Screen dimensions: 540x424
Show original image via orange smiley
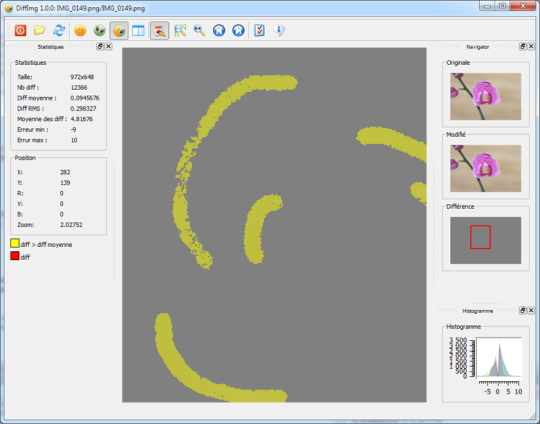80,31
